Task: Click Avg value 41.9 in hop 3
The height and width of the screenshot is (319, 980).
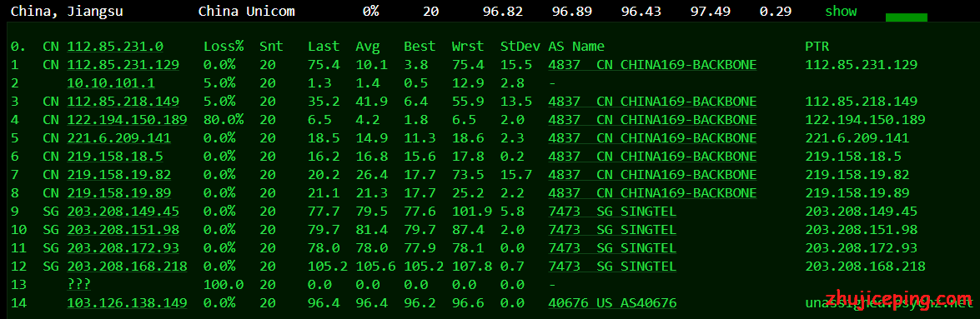Action: (x=372, y=101)
